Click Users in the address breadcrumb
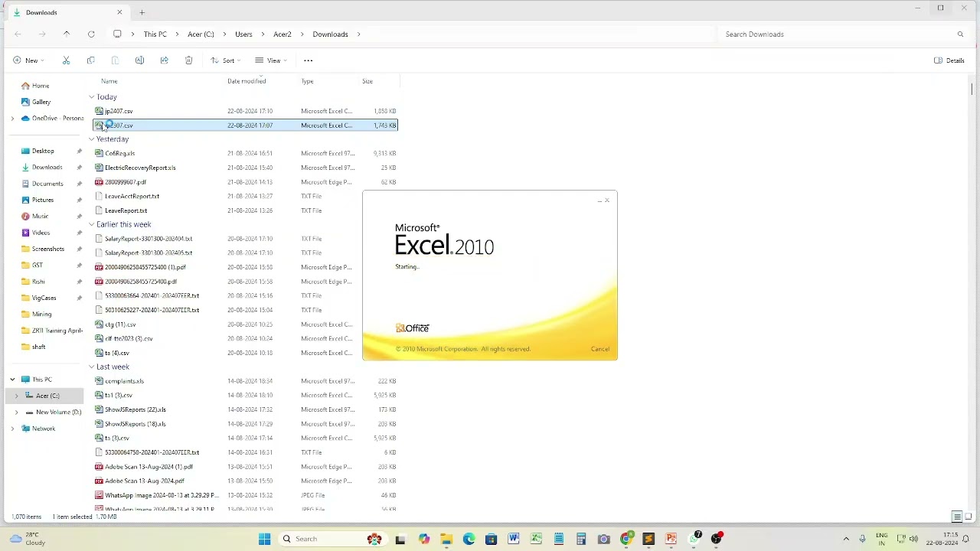 point(243,34)
